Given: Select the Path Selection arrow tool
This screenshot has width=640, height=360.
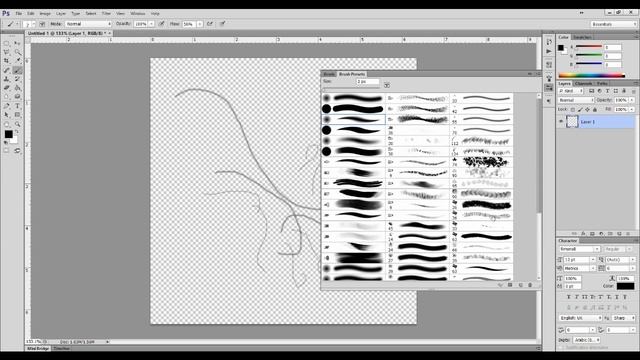Looking at the screenshot, I should 7,115.
